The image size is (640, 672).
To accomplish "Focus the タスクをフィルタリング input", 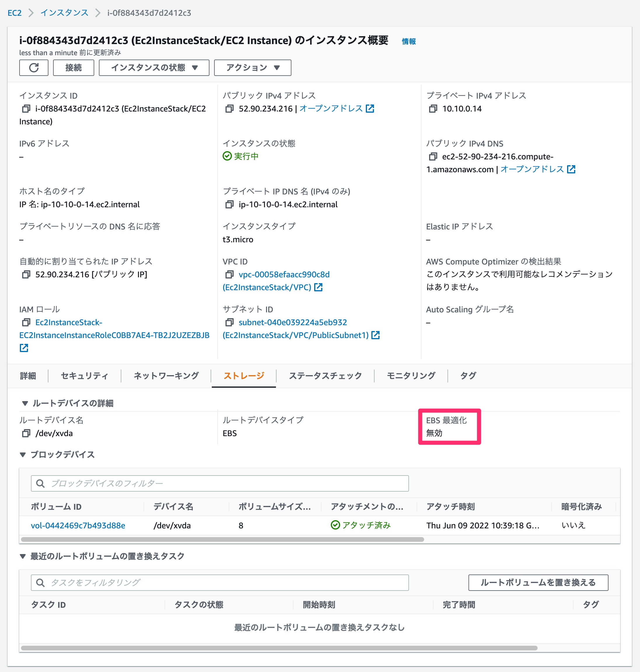I will pos(220,582).
